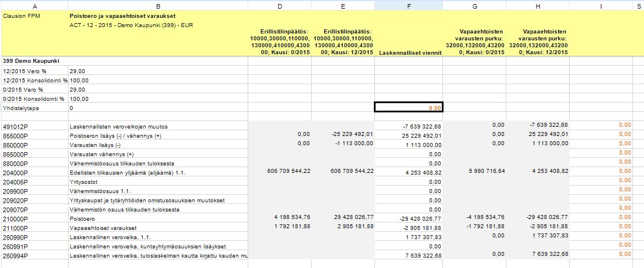Click 'Yrityskaupat ja tytäryhtiöiden omistusosuuksien muutokset'
Screen dimensions: 644x268
coord(147,200)
